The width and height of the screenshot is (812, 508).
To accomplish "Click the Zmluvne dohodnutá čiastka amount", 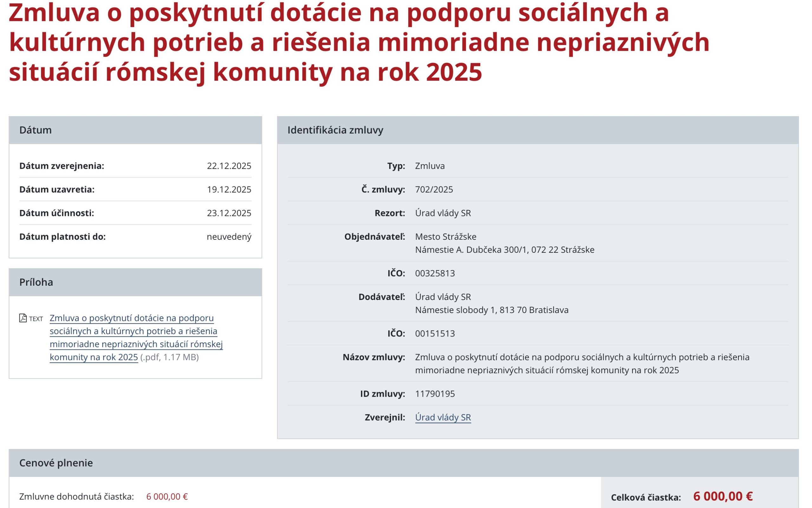I will 167,497.
